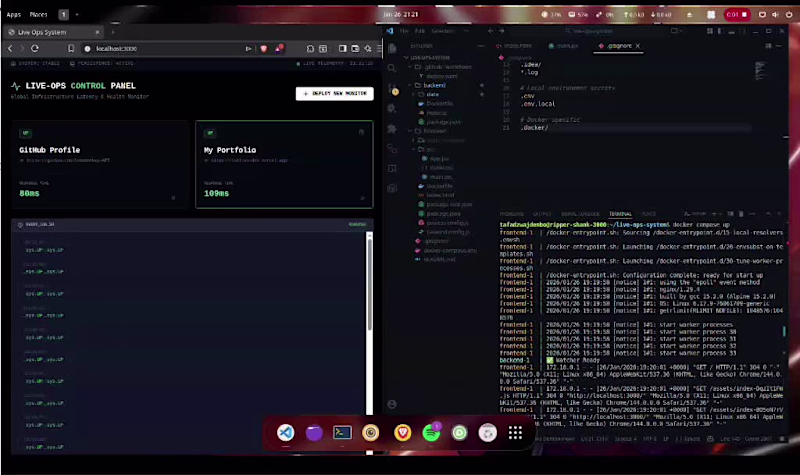
Task: Switch to the index.html editor tab
Action: [514, 46]
